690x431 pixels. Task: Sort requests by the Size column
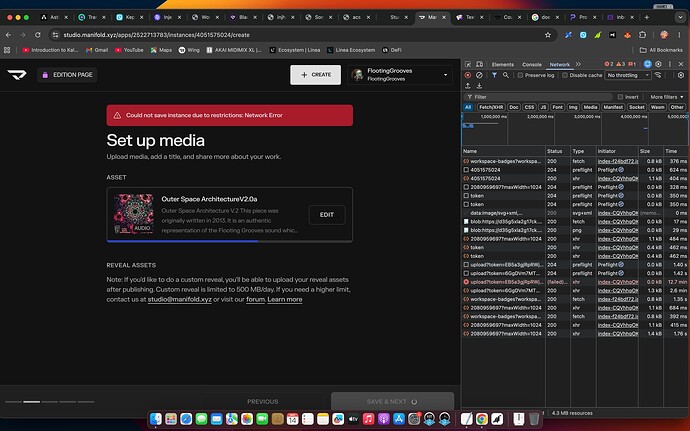tap(650, 151)
